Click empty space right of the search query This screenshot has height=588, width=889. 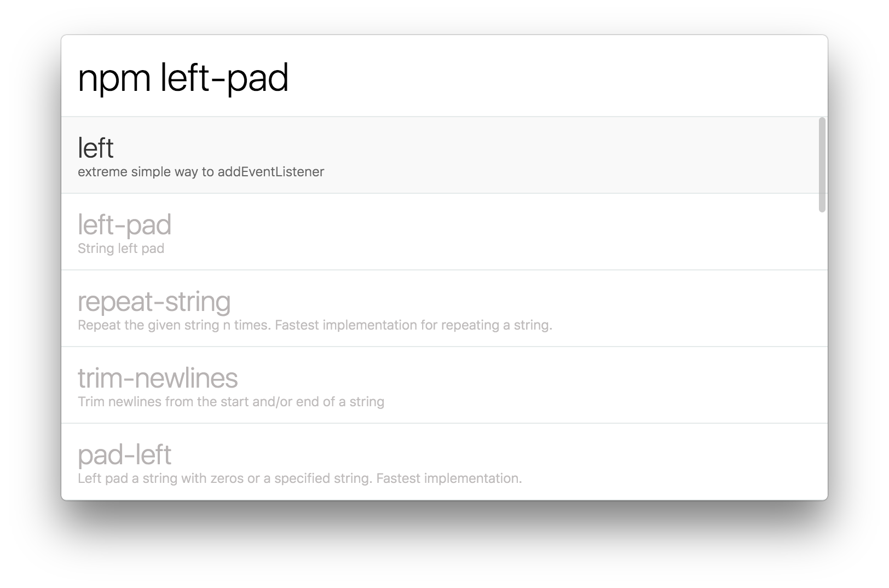click(x=547, y=78)
